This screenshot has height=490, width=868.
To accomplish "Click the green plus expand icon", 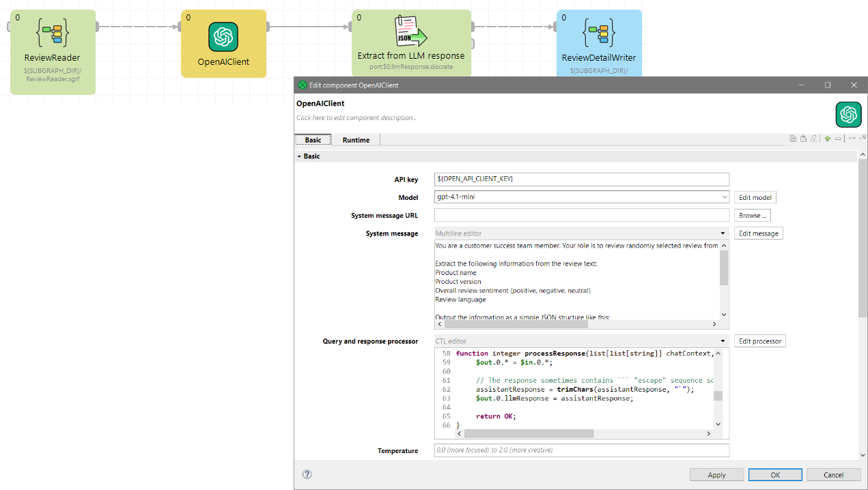I will [828, 139].
